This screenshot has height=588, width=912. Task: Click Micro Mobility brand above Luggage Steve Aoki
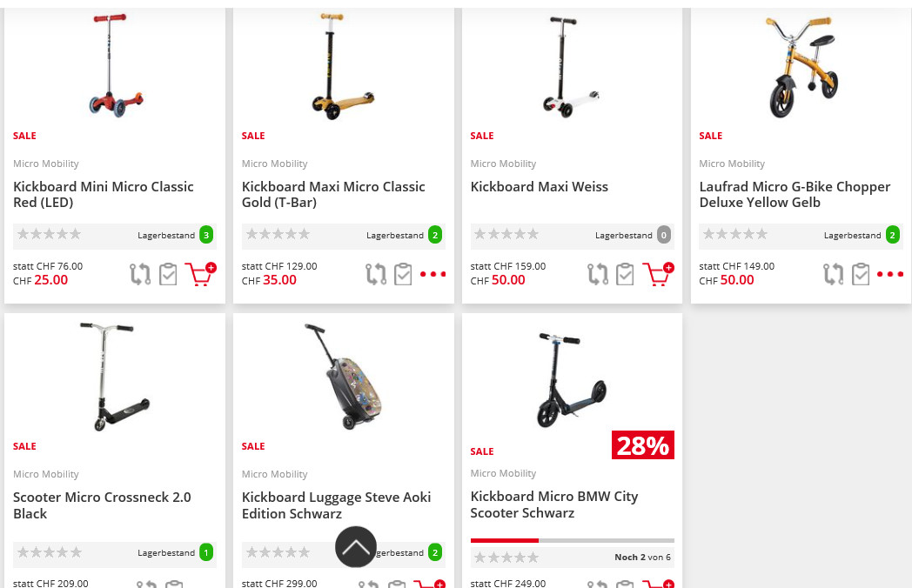[275, 474]
